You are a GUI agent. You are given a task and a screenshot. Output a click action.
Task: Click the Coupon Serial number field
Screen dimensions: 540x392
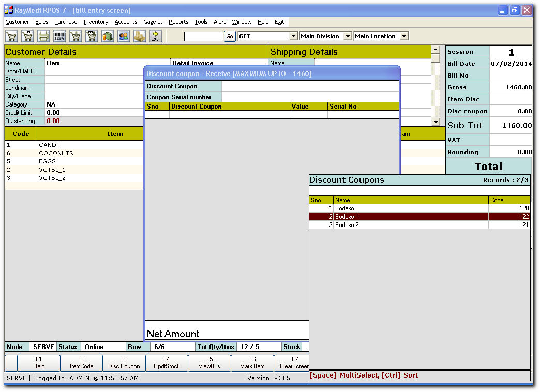point(310,97)
